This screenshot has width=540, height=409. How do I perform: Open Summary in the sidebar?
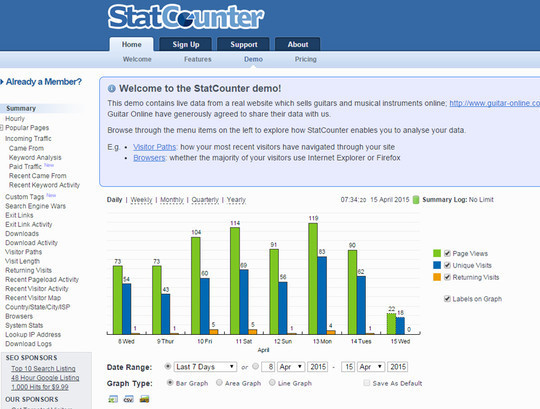click(x=21, y=108)
